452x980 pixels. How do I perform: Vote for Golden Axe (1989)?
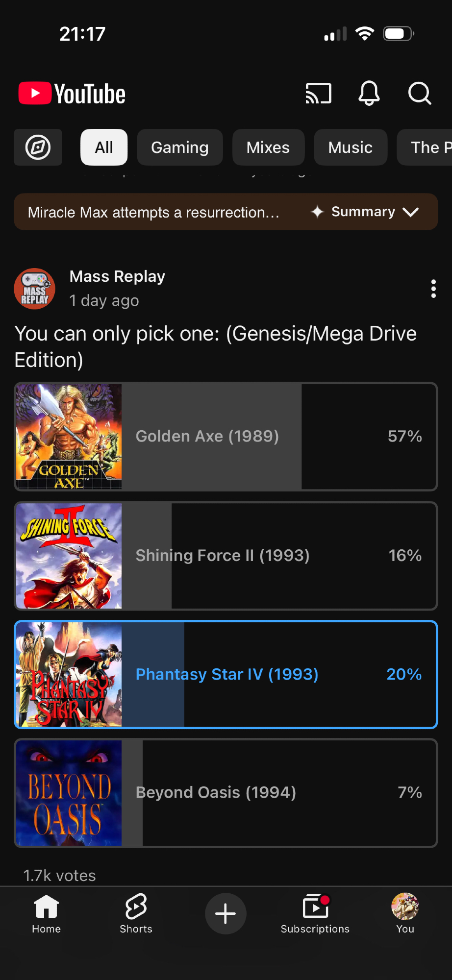pos(226,437)
